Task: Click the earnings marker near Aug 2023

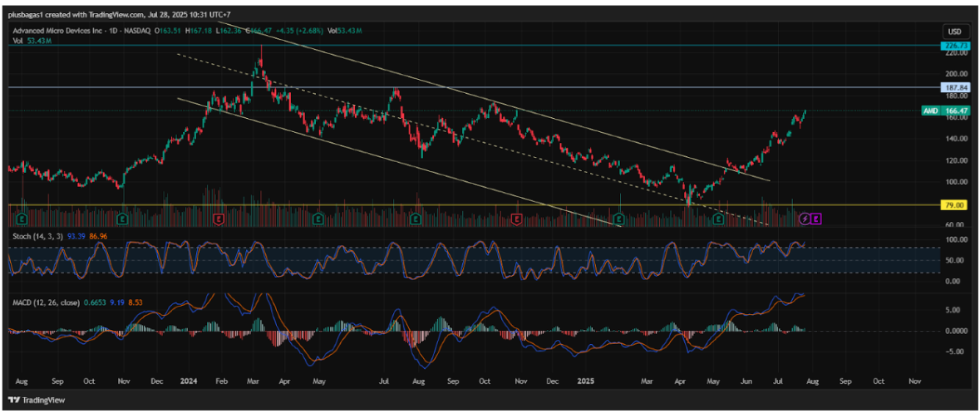Action: point(22,219)
